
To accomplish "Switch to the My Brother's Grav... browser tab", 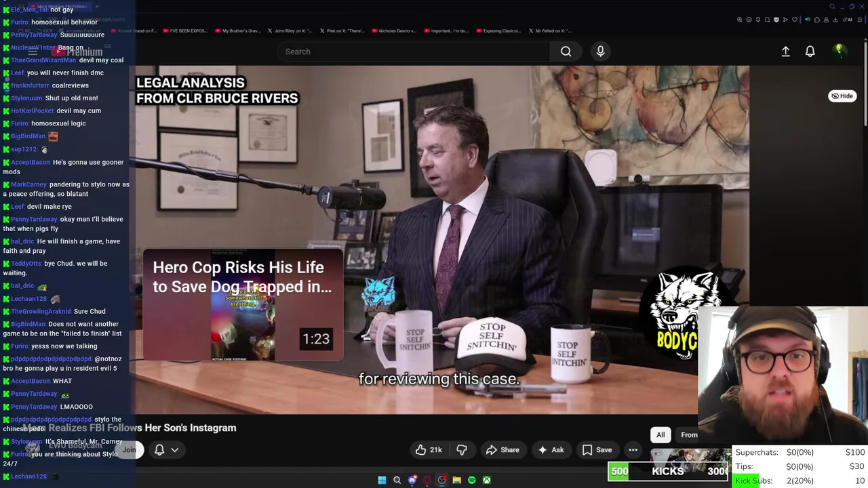I will (237, 30).
